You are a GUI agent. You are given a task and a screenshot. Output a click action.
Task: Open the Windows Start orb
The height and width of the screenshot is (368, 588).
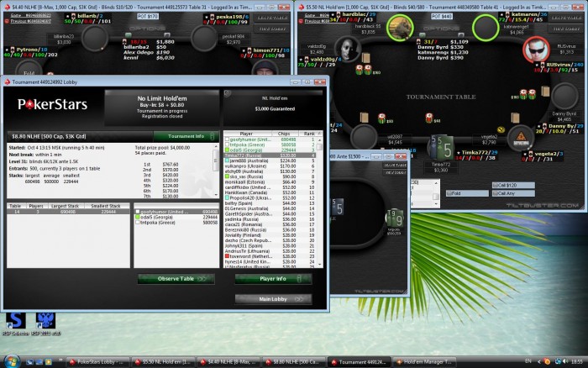tap(12, 361)
